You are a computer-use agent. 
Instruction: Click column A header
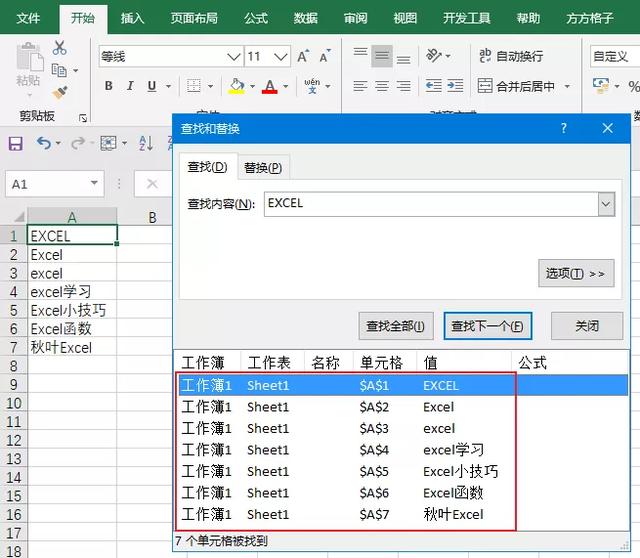point(72,217)
